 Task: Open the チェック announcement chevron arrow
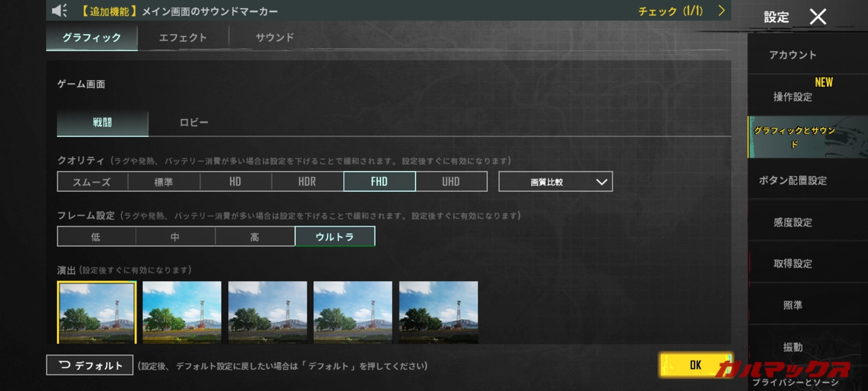pos(722,11)
